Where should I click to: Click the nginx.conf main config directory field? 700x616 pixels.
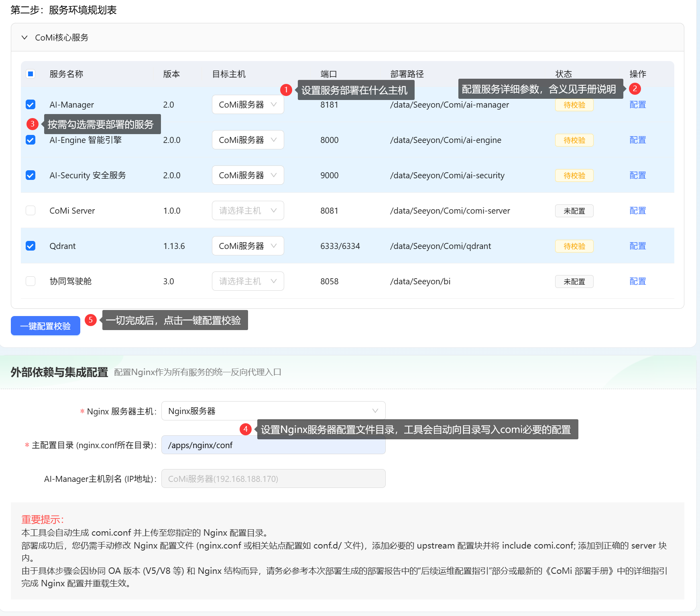tap(273, 445)
